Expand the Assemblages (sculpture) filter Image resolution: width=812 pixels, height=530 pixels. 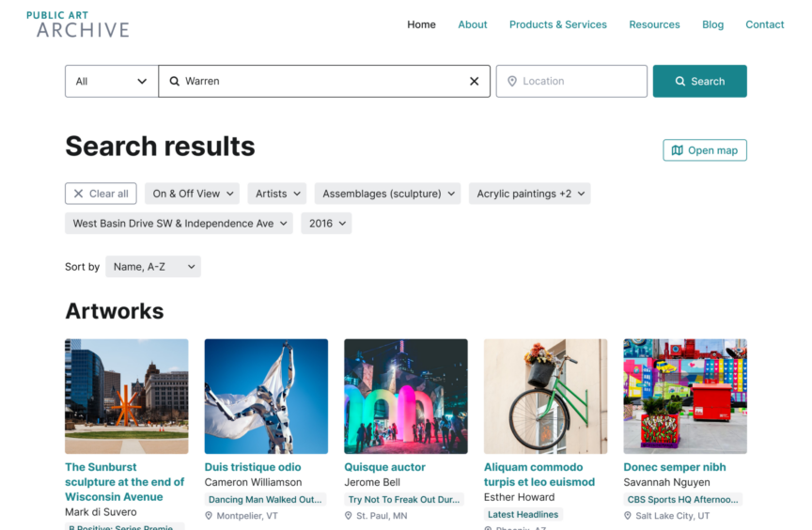point(387,194)
